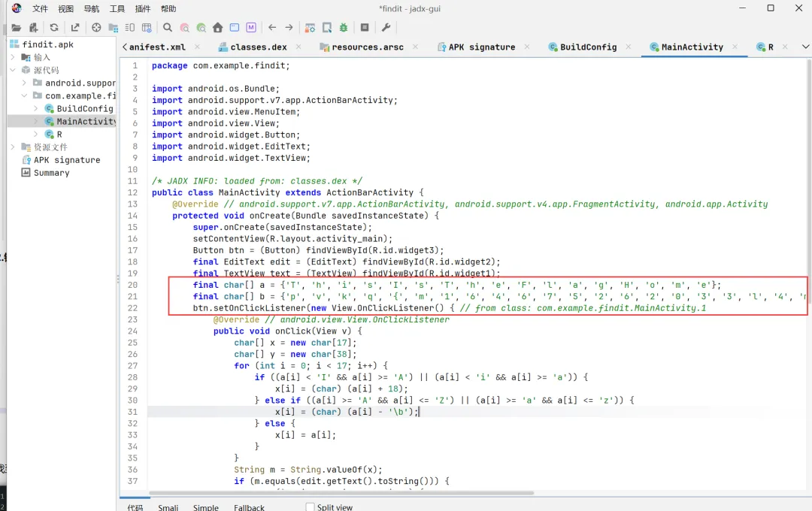
Task: Open the tab list dropdown arrow
Action: click(805, 47)
